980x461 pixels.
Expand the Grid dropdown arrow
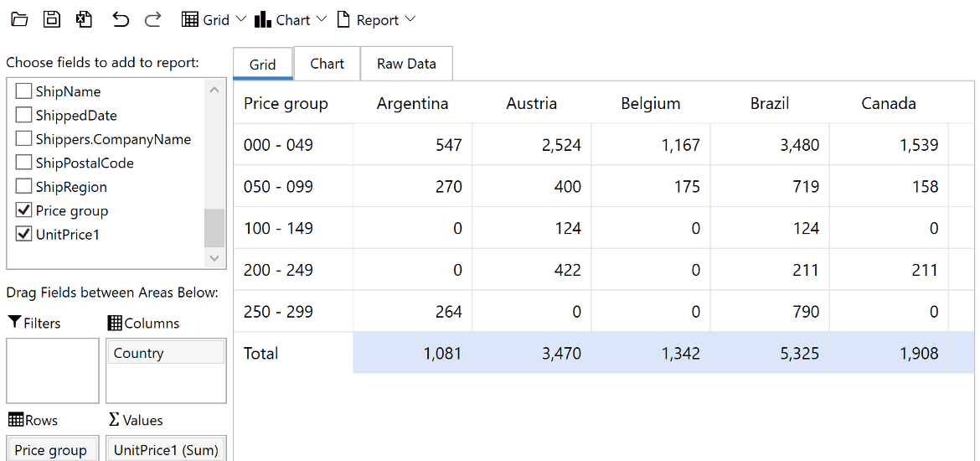tap(241, 19)
